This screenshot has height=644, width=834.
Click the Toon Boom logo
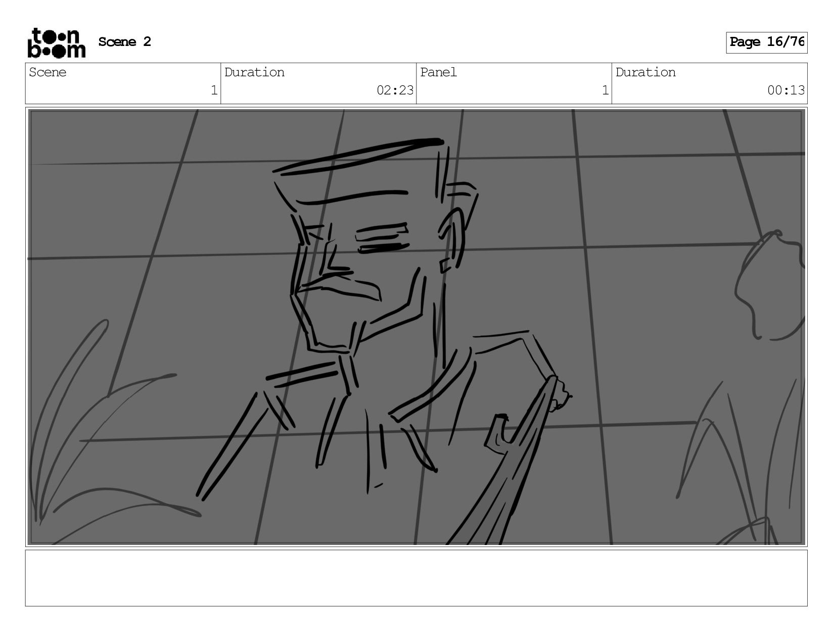click(x=56, y=43)
